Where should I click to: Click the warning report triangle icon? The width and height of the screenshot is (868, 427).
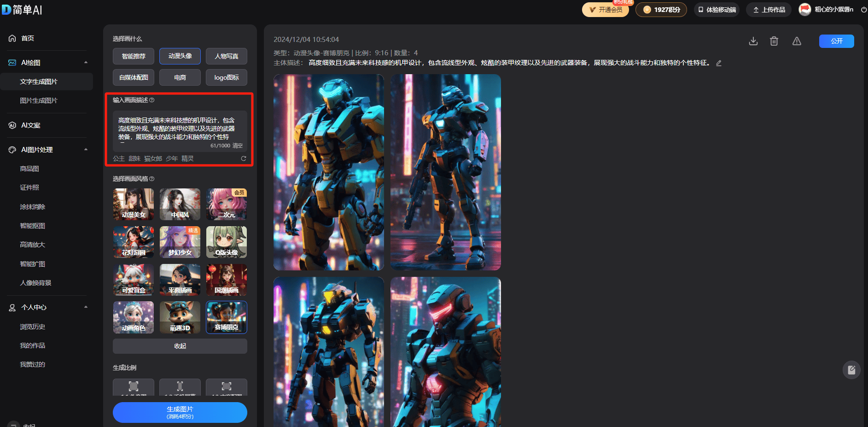797,41
